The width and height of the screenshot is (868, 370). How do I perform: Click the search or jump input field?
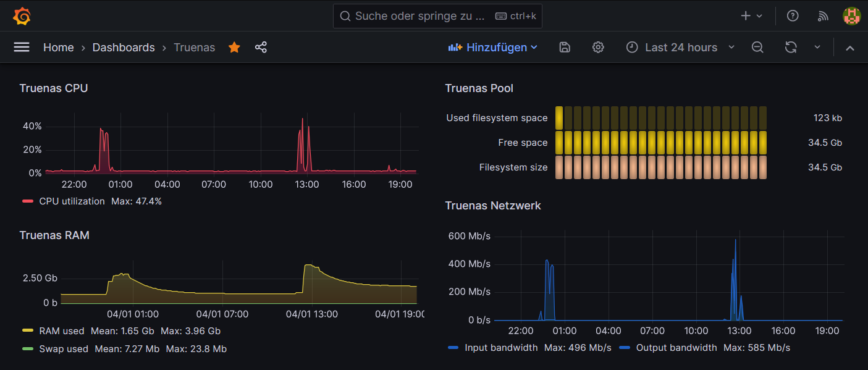pyautogui.click(x=437, y=16)
